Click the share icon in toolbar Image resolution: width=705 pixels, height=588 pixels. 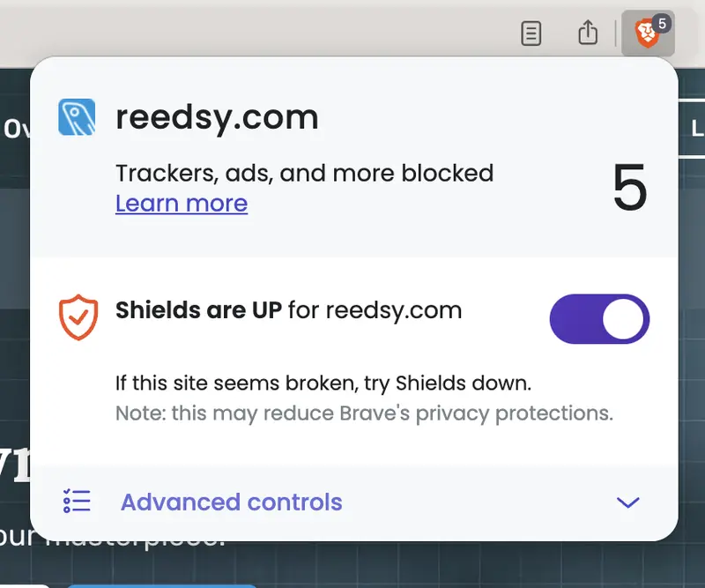point(587,33)
